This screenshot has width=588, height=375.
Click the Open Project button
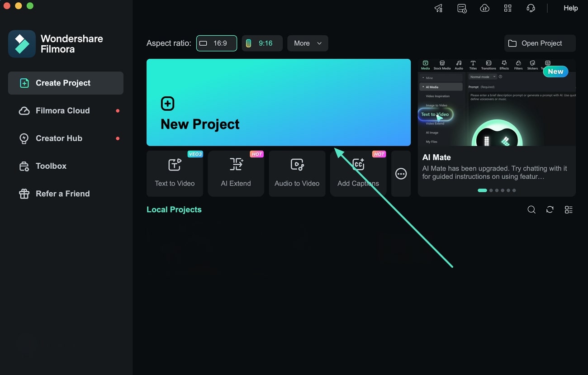pyautogui.click(x=540, y=43)
